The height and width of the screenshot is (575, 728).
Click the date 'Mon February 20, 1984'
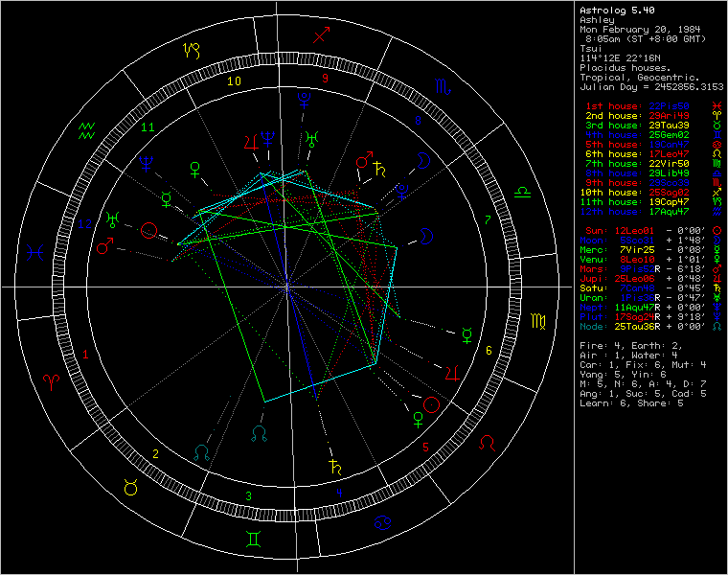[x=640, y=30]
